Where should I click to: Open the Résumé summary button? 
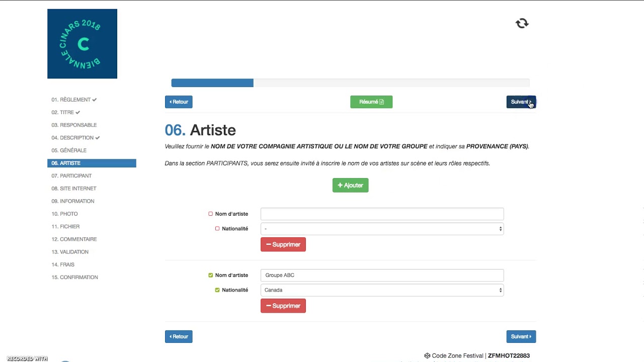[x=371, y=102]
